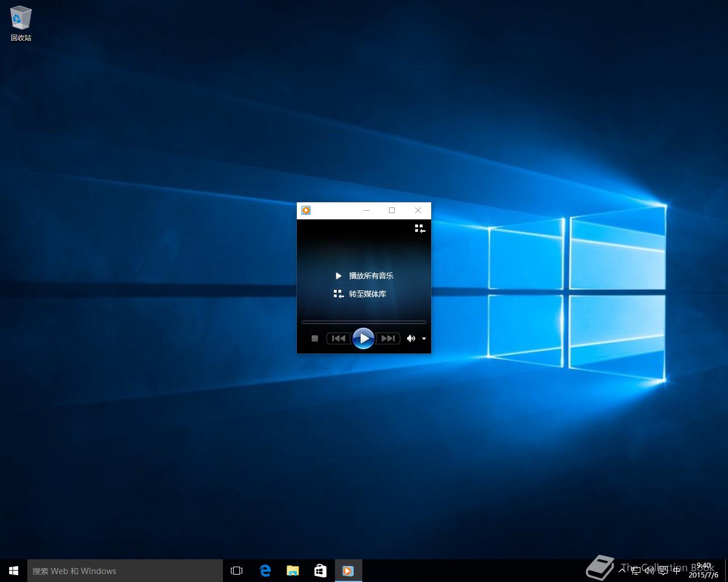The image size is (728, 582).
Task: Skip to the previous track
Action: coord(338,338)
